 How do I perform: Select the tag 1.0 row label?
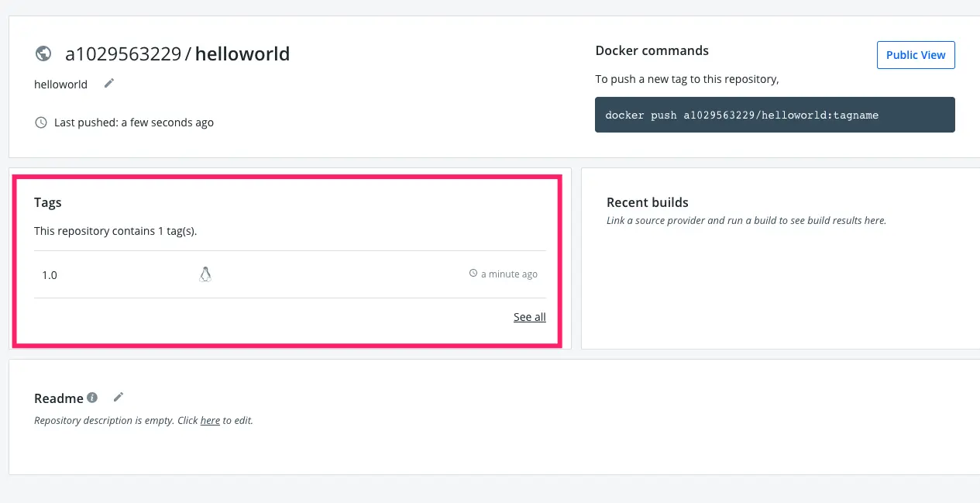(50, 274)
